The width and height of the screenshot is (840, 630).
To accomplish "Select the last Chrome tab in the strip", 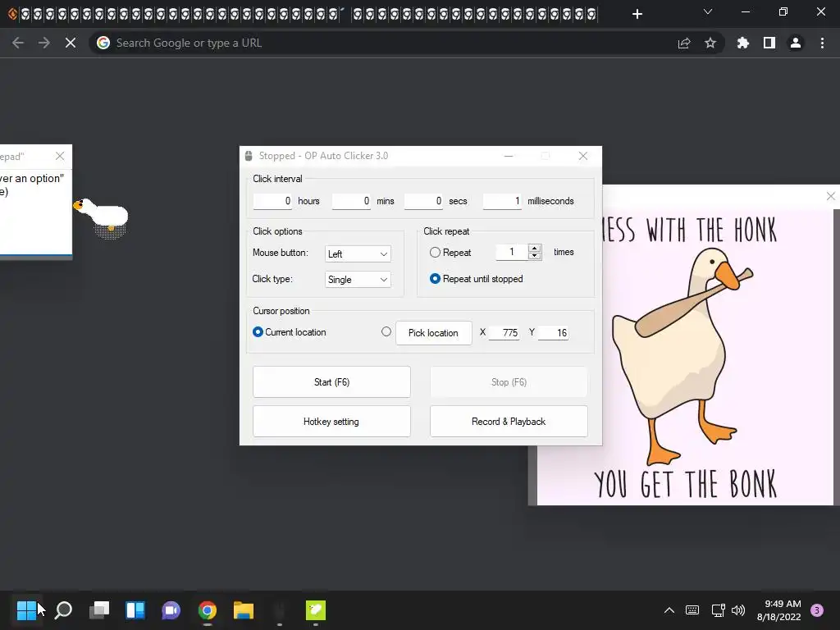I will 591,14.
